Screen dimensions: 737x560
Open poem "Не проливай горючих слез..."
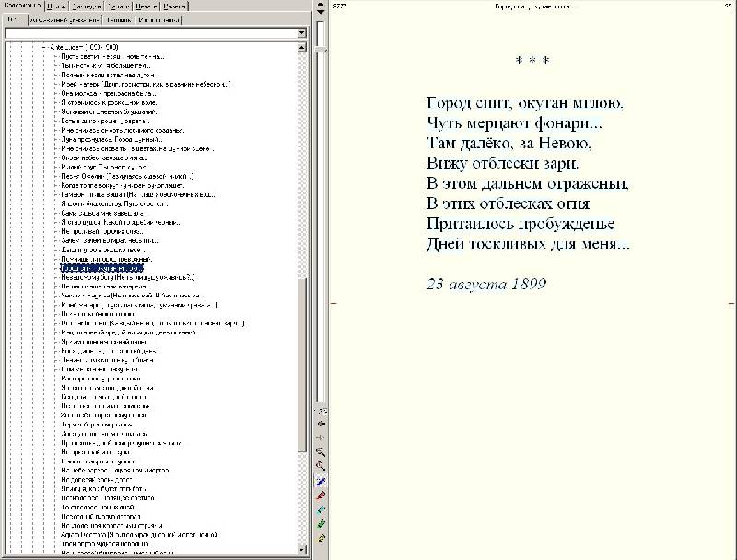tap(102, 231)
